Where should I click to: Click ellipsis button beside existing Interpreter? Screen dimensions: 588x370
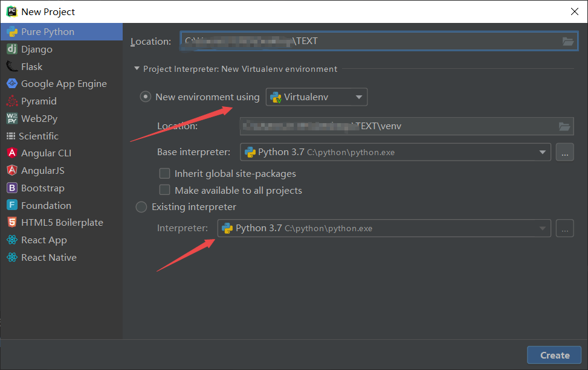pyautogui.click(x=565, y=228)
